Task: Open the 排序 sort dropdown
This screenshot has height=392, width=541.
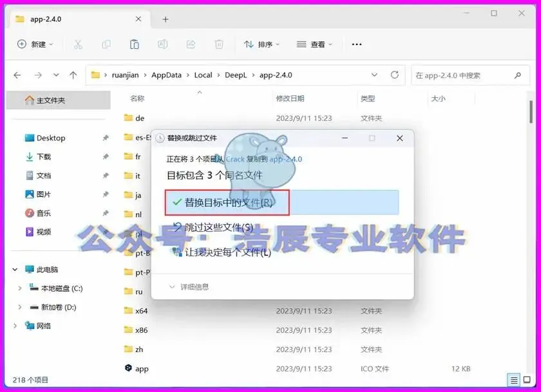Action: (x=262, y=44)
